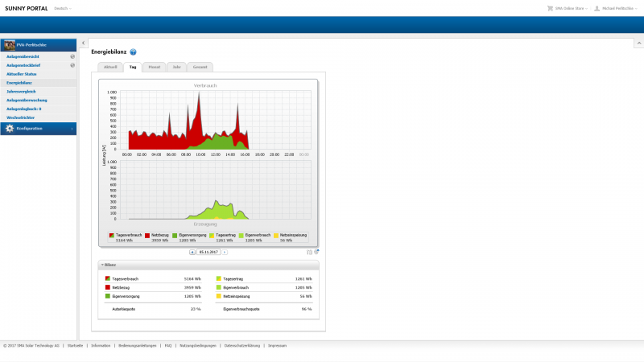
Task: Switch to the Jahr tab
Action: 176,67
